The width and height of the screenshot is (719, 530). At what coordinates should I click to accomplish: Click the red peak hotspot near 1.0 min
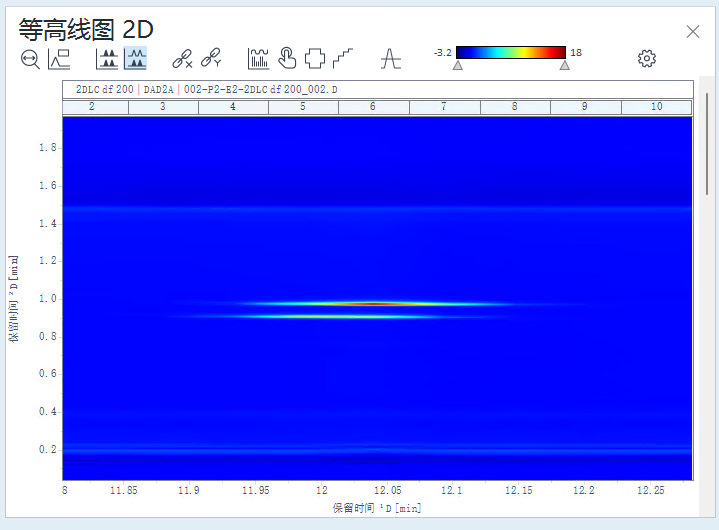click(x=374, y=304)
